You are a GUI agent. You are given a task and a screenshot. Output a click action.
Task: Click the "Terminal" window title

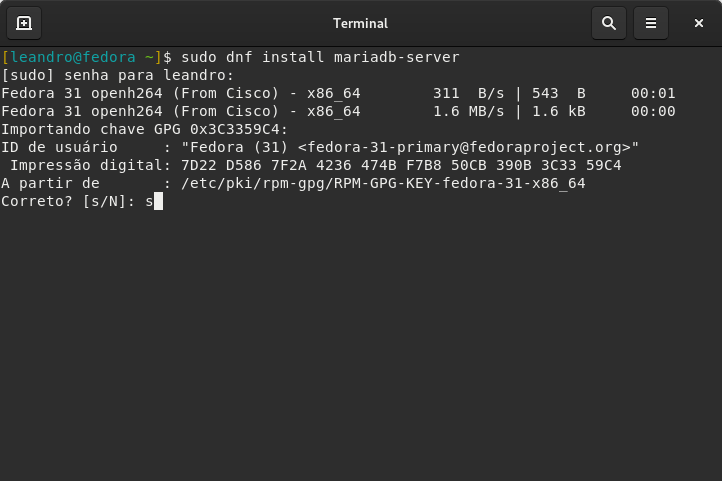[x=360, y=22]
